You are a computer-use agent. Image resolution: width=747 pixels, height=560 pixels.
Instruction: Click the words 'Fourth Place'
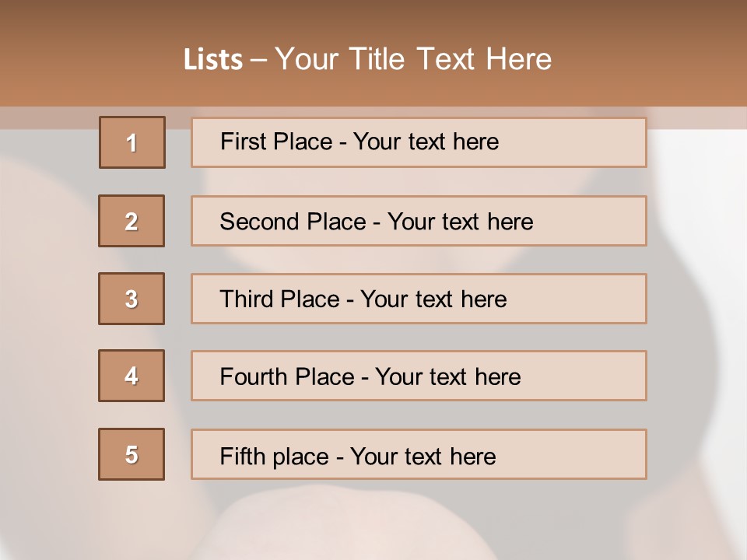(287, 376)
